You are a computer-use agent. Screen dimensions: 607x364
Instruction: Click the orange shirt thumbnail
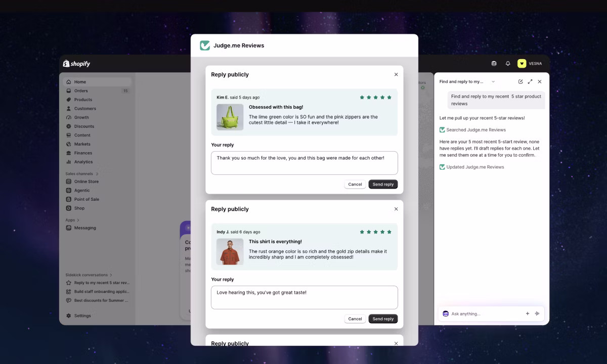point(230,252)
